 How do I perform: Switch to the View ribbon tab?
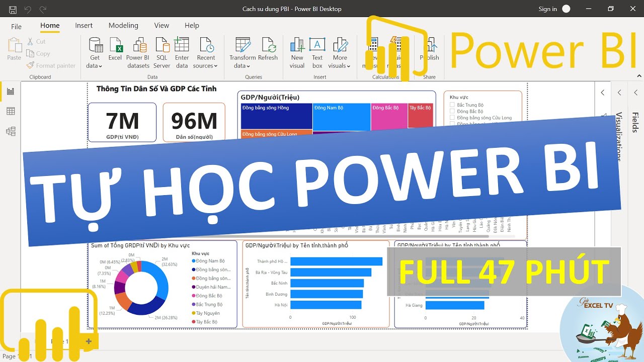(x=162, y=25)
